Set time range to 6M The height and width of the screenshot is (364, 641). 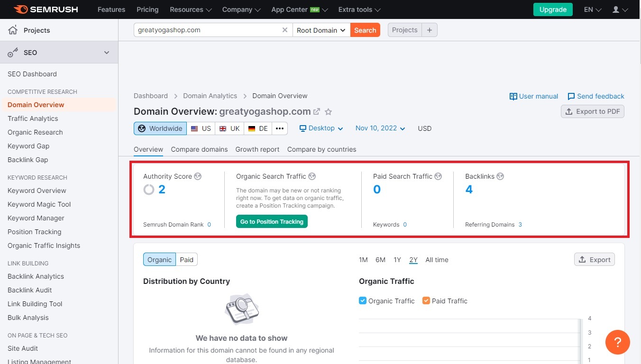point(380,260)
